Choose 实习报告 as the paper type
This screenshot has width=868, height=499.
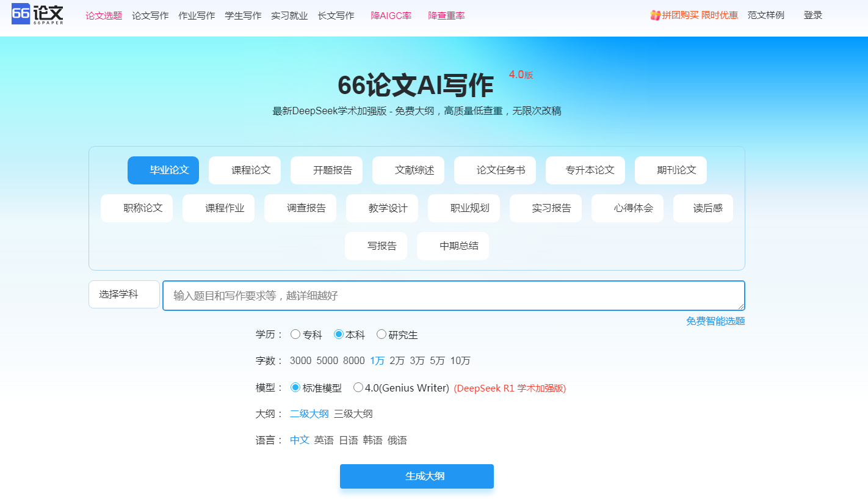click(x=546, y=208)
